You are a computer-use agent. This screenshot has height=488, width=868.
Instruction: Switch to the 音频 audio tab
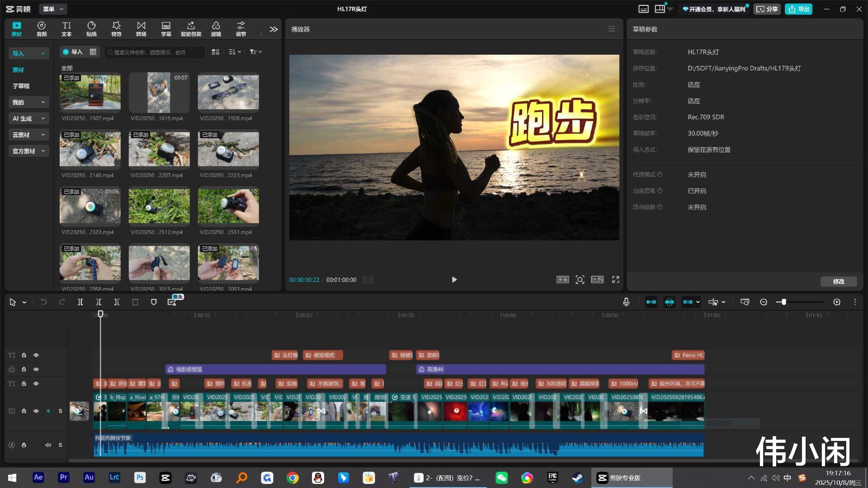42,29
